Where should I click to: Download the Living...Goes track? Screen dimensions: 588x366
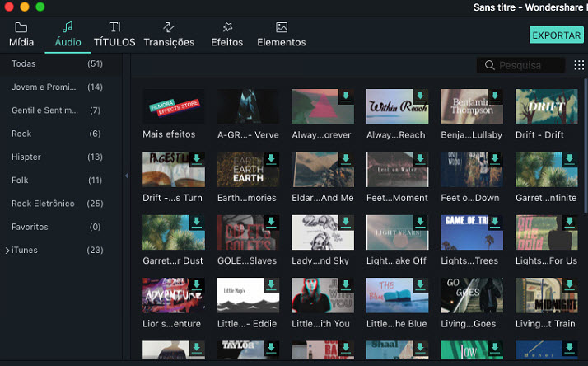[x=495, y=285]
